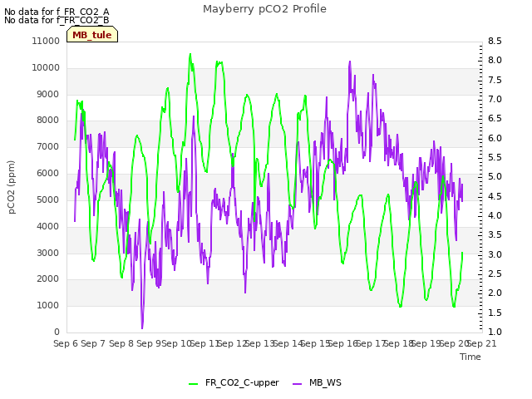
Task: Click the Sep 14 date label
Action: (x=288, y=343)
